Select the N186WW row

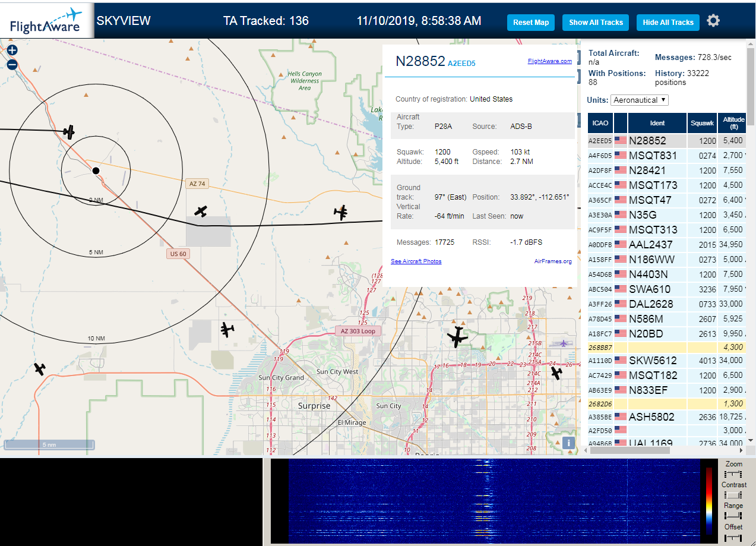(666, 260)
